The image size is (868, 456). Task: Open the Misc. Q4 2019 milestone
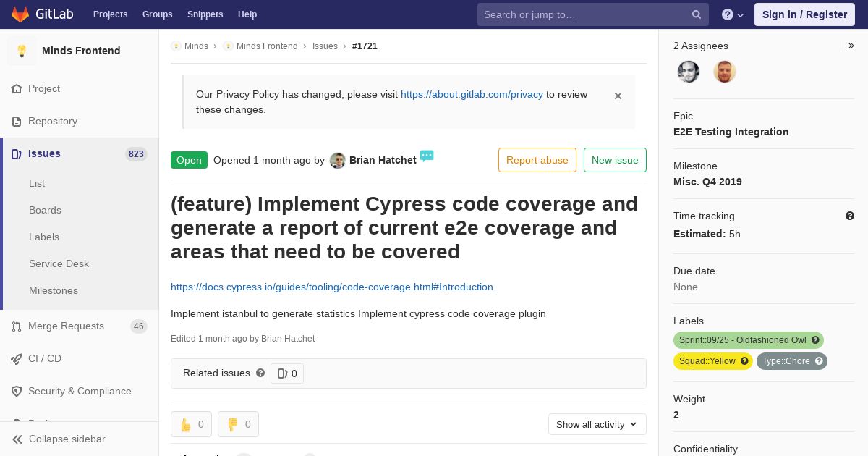[x=707, y=182]
